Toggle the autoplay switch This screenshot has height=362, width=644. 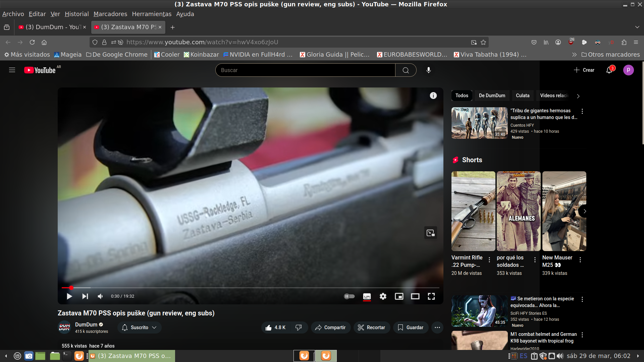349,296
